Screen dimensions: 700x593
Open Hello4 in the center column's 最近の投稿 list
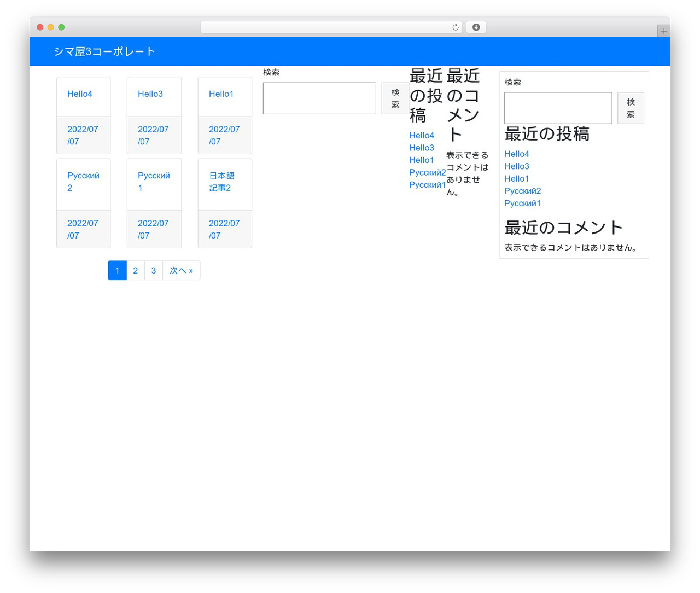click(x=422, y=136)
